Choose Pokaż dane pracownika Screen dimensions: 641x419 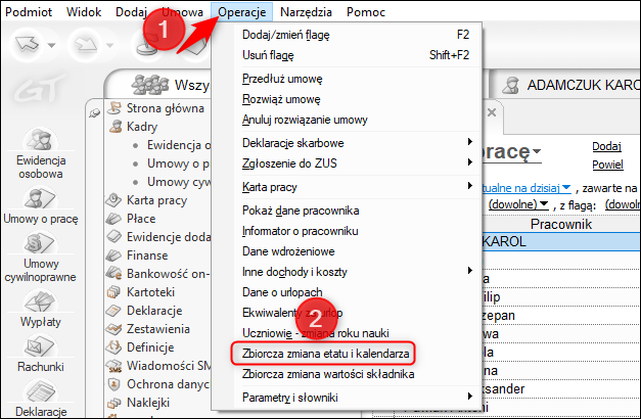click(356, 210)
